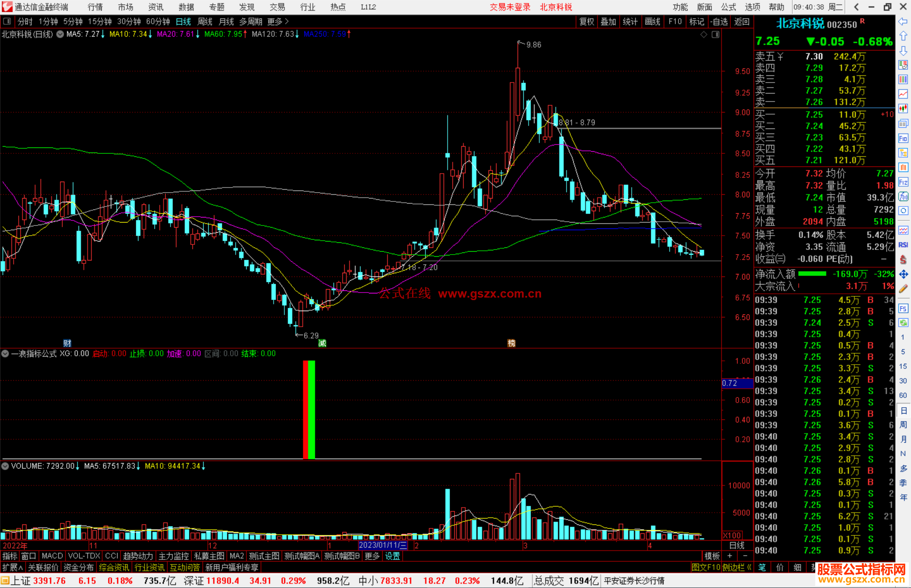Click the 复权 button
The width and height of the screenshot is (911, 588).
pos(586,21)
